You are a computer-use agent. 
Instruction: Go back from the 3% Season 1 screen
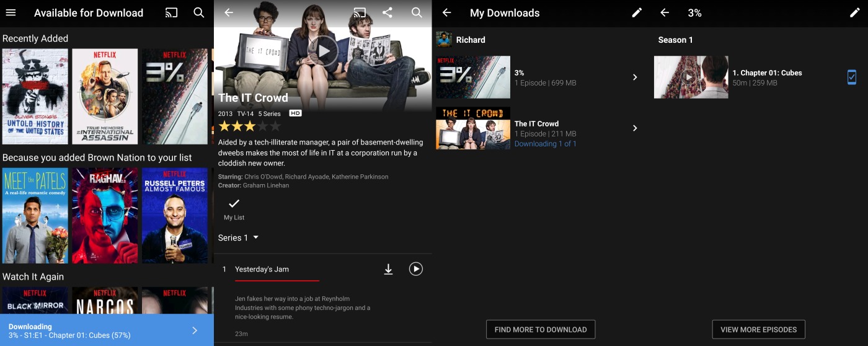tap(665, 12)
